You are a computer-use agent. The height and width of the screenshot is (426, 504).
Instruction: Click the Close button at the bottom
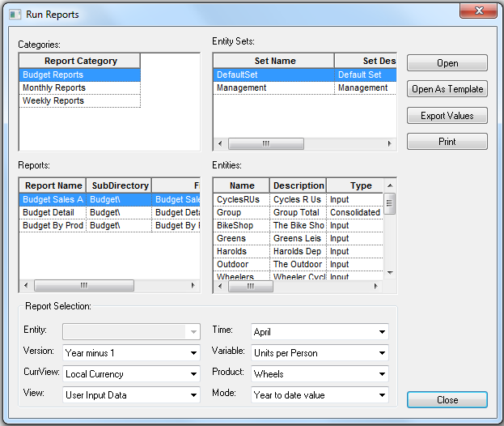tap(447, 399)
